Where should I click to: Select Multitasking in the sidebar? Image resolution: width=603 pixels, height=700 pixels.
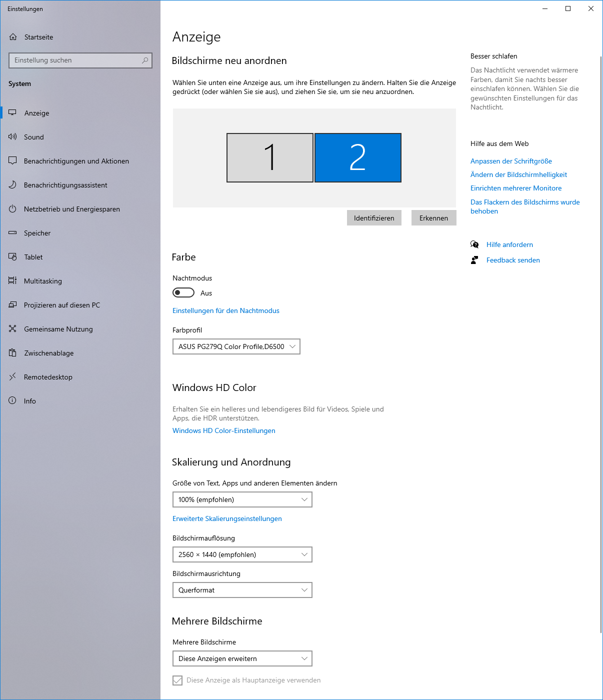[x=80, y=281]
